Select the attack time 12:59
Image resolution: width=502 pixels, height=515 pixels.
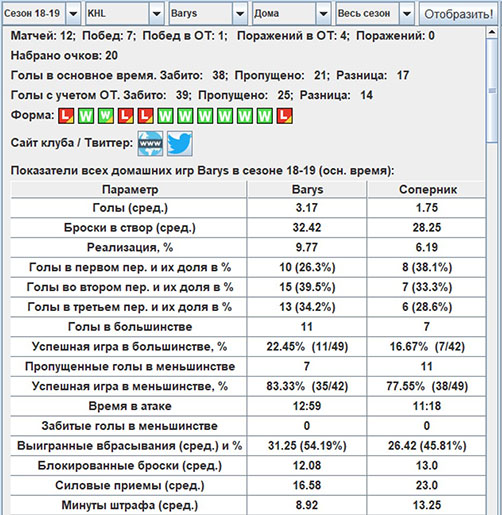click(x=307, y=406)
